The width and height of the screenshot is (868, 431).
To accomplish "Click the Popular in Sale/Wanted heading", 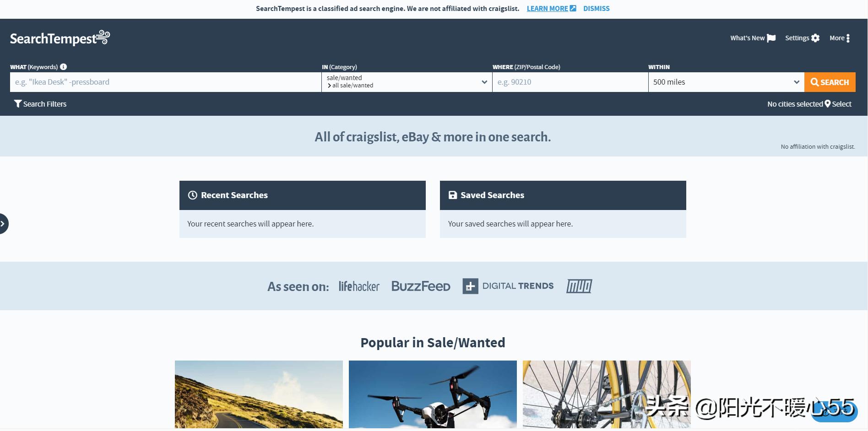I will (x=433, y=343).
